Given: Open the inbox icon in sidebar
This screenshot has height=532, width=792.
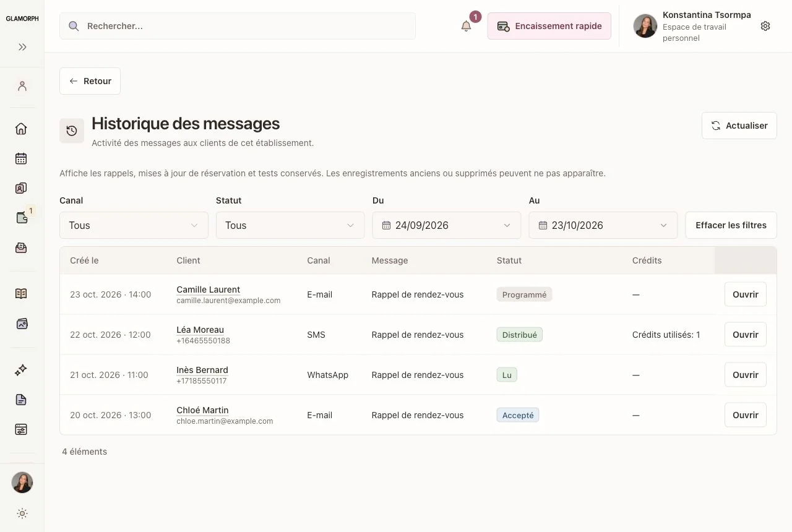Looking at the screenshot, I should (21, 247).
